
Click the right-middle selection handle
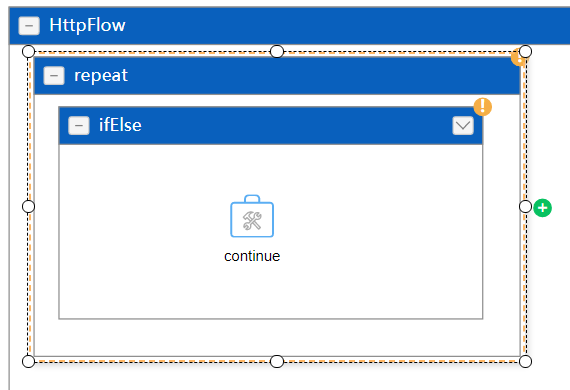[x=525, y=206]
